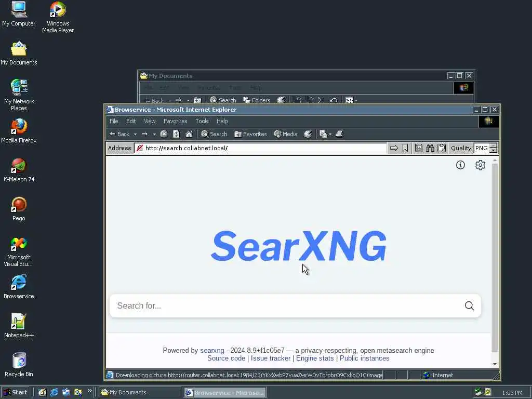This screenshot has width=532, height=399.
Task: Click the clipboard icon left of Quality
Action: 442,148
